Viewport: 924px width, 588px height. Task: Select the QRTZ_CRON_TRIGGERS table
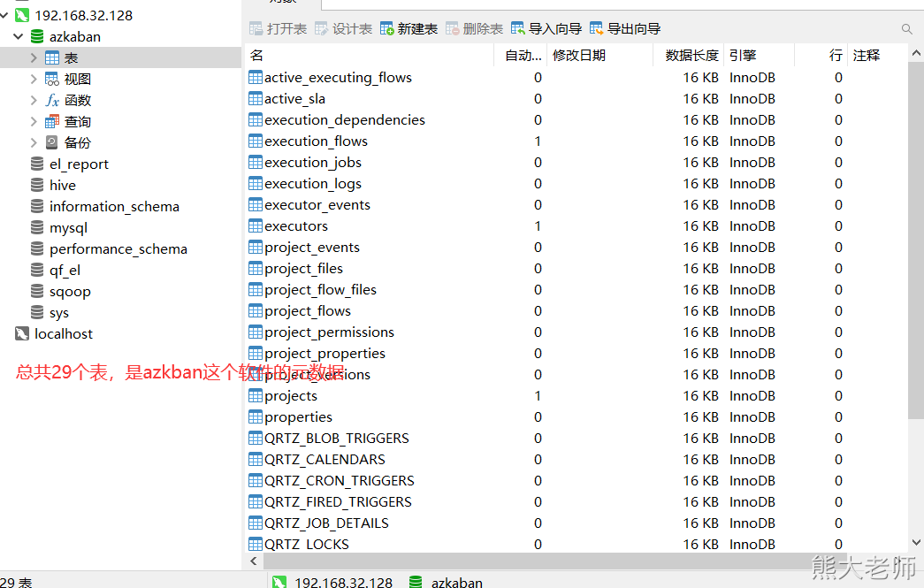click(340, 480)
